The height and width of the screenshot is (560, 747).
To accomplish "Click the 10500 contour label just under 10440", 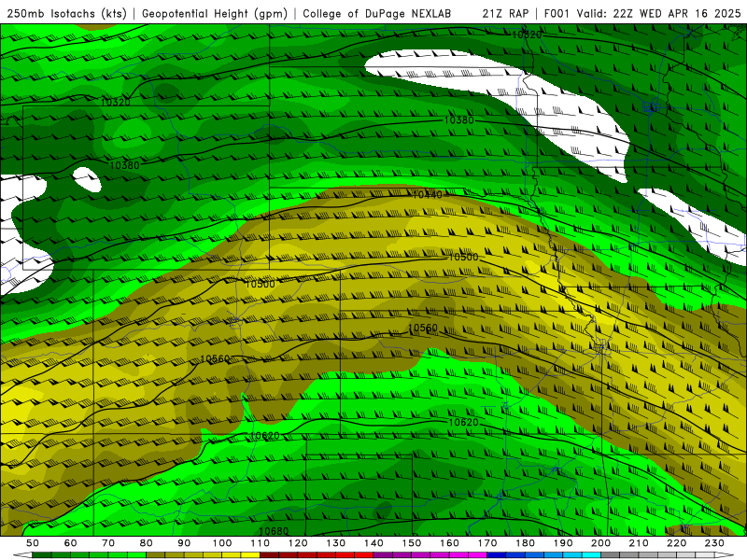I will [463, 257].
